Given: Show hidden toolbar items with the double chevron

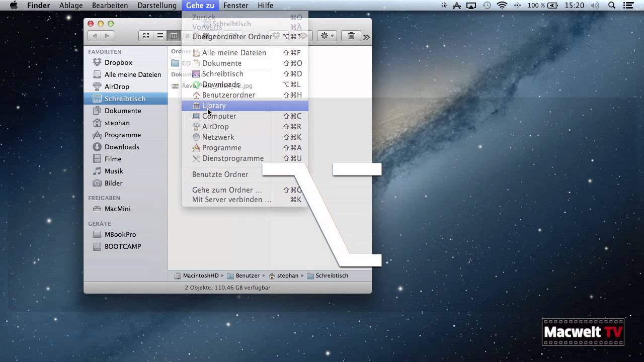Looking at the screenshot, I should tap(366, 37).
